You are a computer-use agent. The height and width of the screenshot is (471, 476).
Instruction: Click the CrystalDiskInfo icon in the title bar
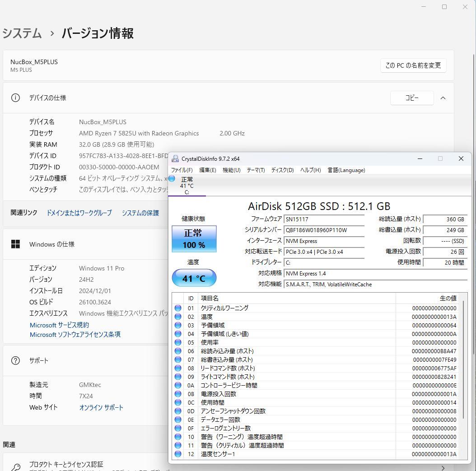[x=176, y=159]
